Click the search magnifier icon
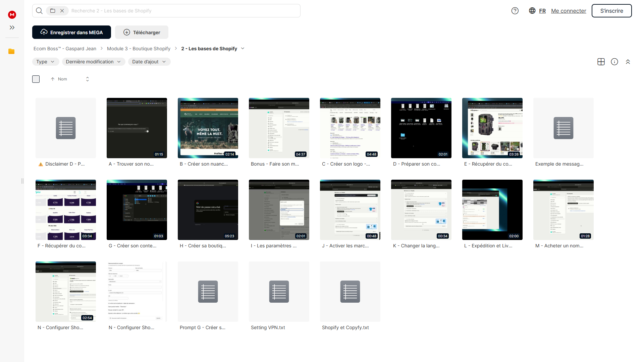This screenshot has height=362, width=644. (x=39, y=11)
